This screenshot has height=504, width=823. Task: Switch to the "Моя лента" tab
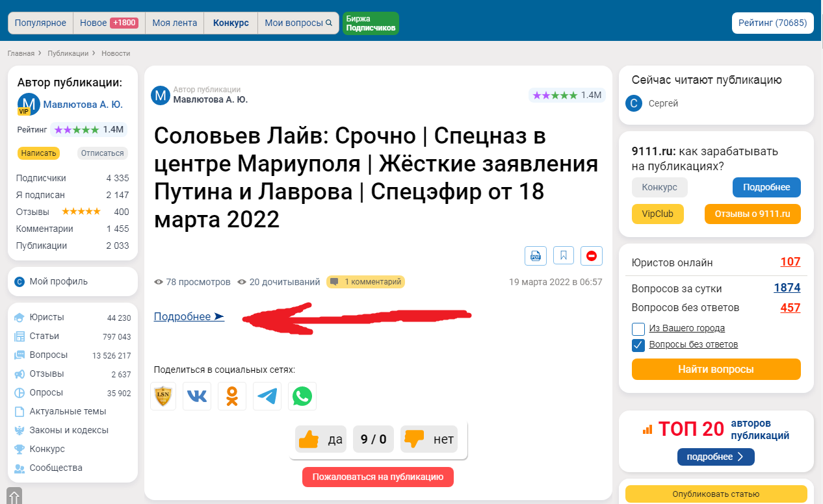point(174,23)
